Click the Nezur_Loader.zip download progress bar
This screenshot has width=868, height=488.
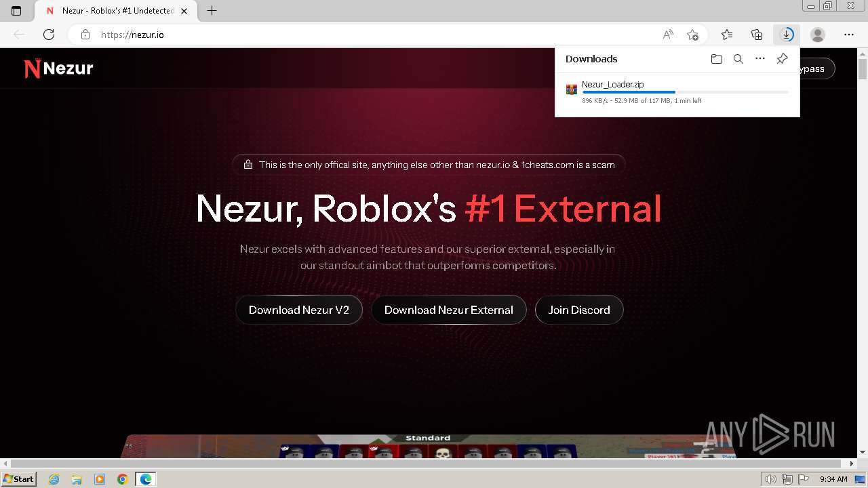pos(685,92)
